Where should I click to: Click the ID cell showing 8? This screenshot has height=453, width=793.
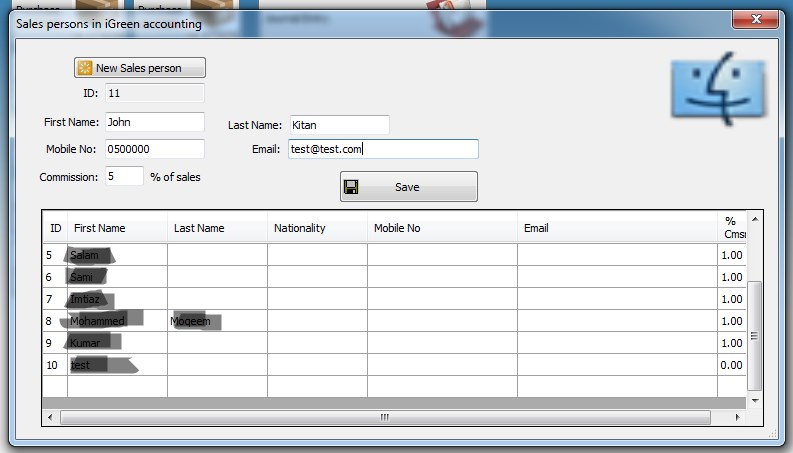click(x=55, y=321)
